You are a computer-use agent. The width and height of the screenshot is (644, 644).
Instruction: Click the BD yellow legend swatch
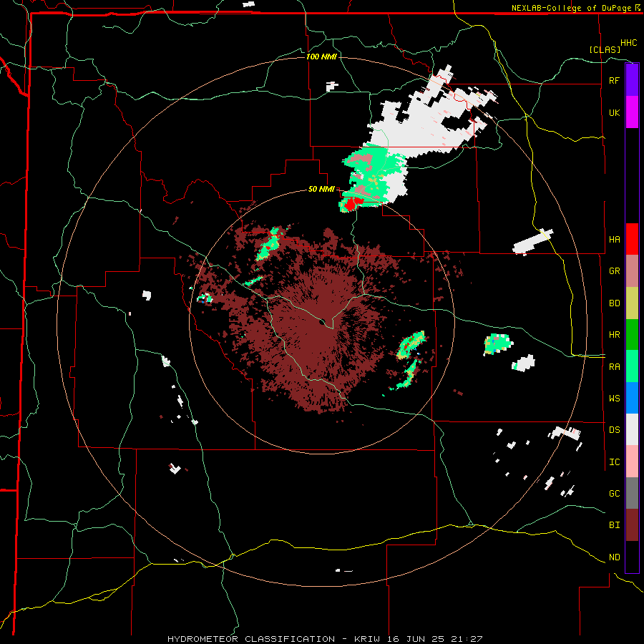click(x=632, y=303)
